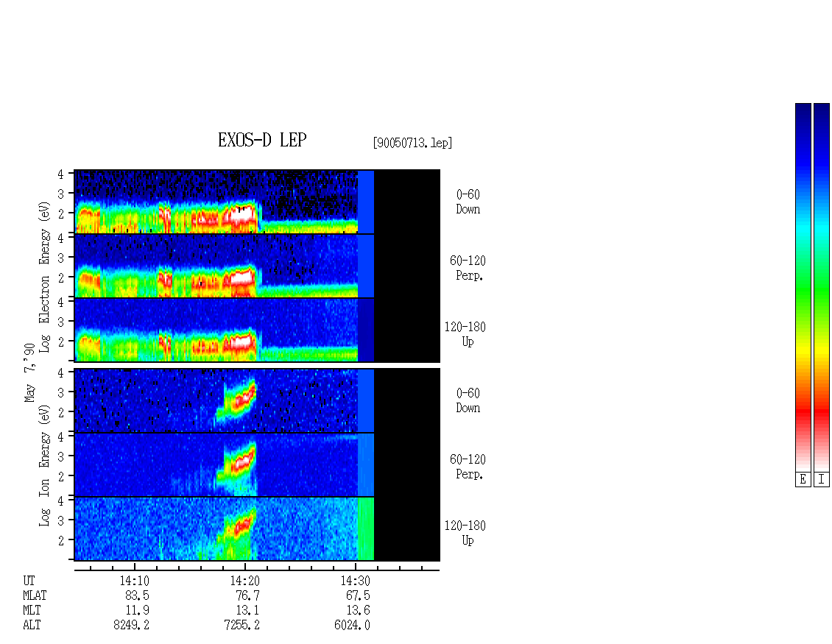This screenshot has height=644, width=832.
Task: Click the Log Ion Energy (eV) axis label
Action: (x=44, y=466)
